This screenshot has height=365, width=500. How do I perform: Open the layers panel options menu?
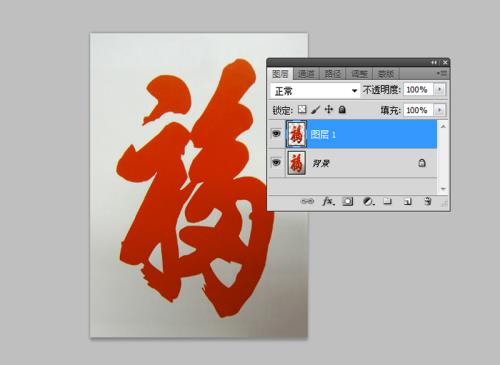[442, 73]
